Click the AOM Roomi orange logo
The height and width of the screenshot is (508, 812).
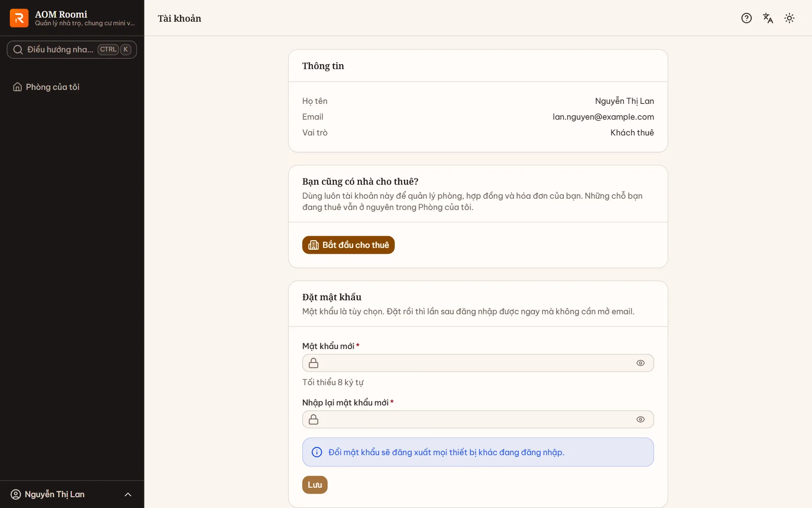pos(19,18)
